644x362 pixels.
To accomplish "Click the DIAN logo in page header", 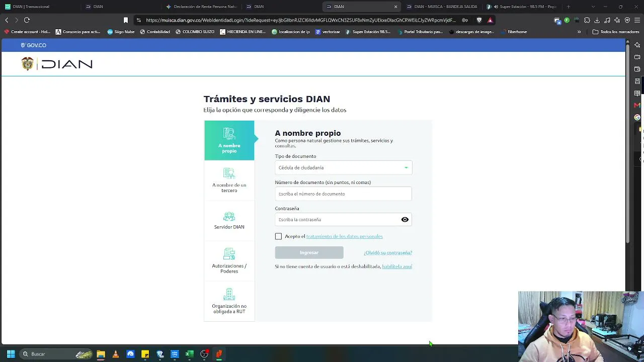I will 57,64.
